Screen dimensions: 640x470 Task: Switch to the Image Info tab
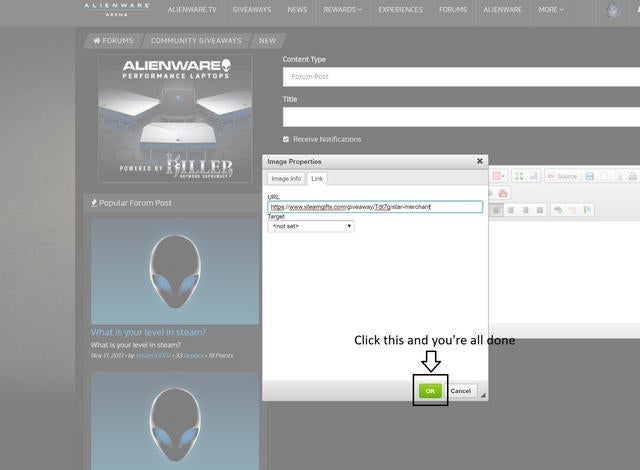pos(286,179)
